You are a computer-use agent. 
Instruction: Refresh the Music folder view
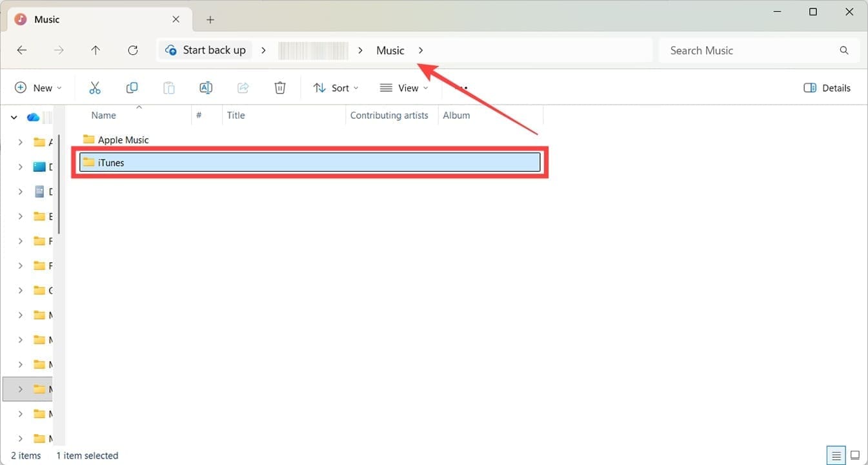(133, 50)
